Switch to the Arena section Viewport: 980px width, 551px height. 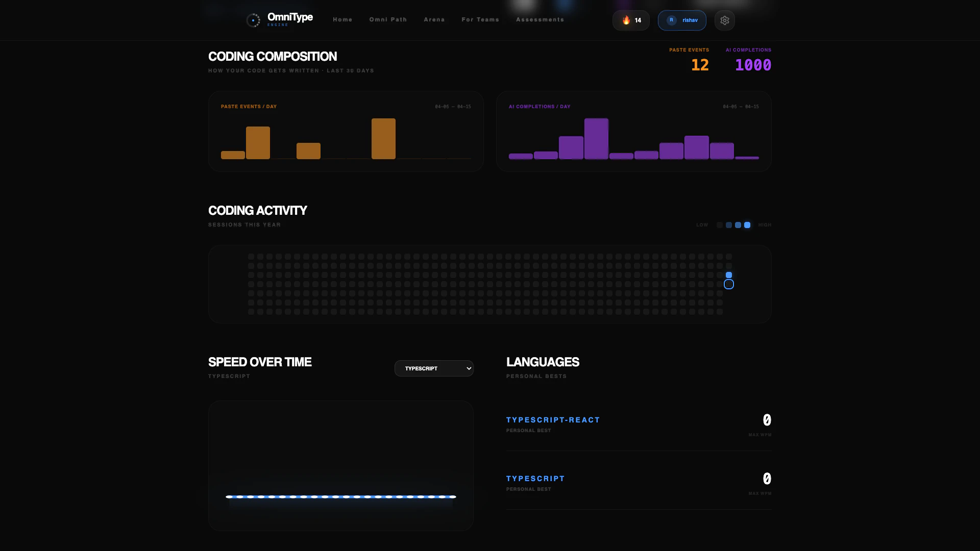(x=434, y=19)
